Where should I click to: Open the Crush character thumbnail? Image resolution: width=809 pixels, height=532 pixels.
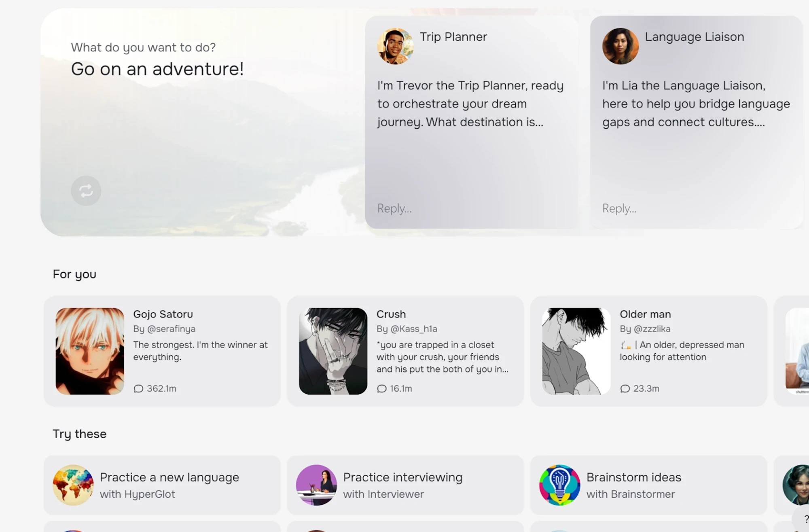(333, 351)
